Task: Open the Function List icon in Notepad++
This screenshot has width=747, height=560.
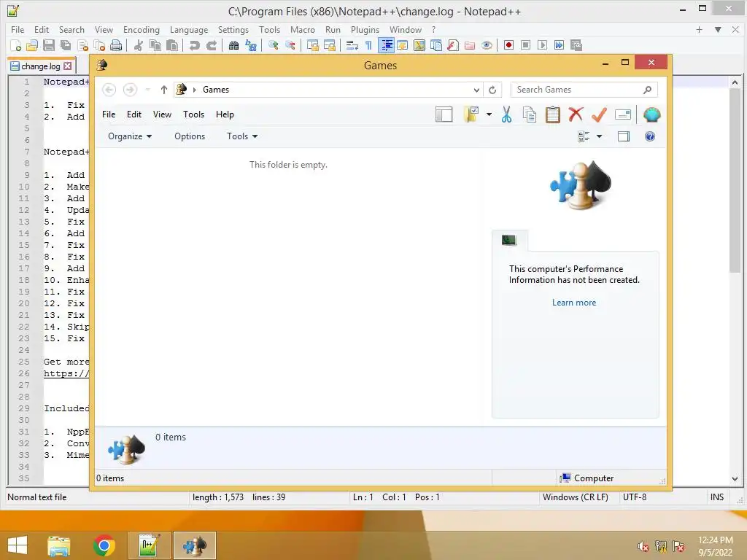Action: [x=452, y=45]
